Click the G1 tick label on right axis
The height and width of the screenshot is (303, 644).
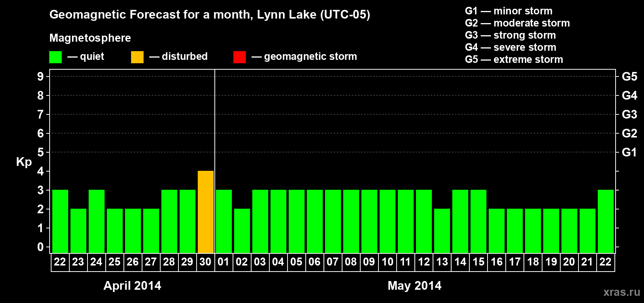pos(630,152)
